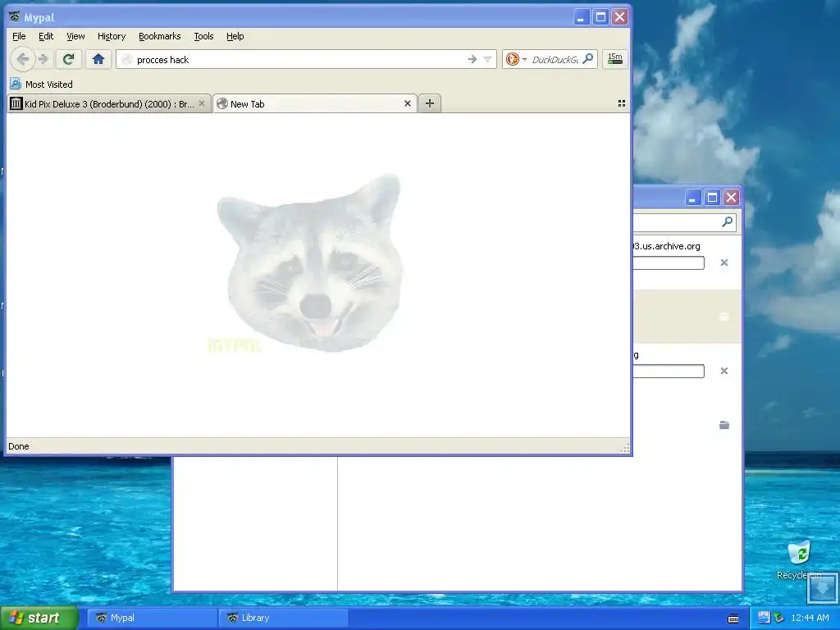The width and height of the screenshot is (840, 630).
Task: Open the History menu
Action: (x=112, y=36)
